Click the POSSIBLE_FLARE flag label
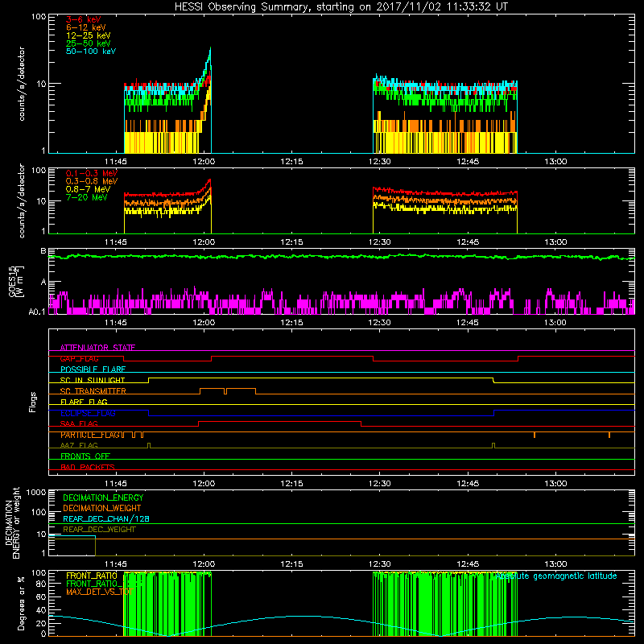Image resolution: width=644 pixels, height=644 pixels. pos(93,369)
